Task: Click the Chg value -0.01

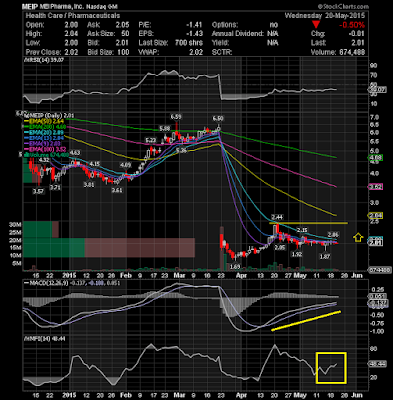Action: [x=356, y=34]
